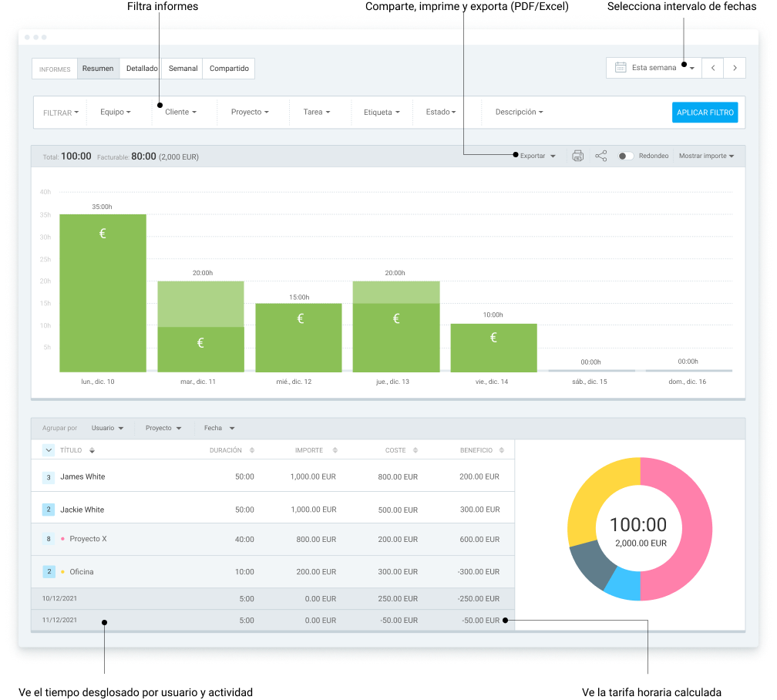Switch to the Resumen tab
This screenshot has width=777, height=700.
pos(98,69)
